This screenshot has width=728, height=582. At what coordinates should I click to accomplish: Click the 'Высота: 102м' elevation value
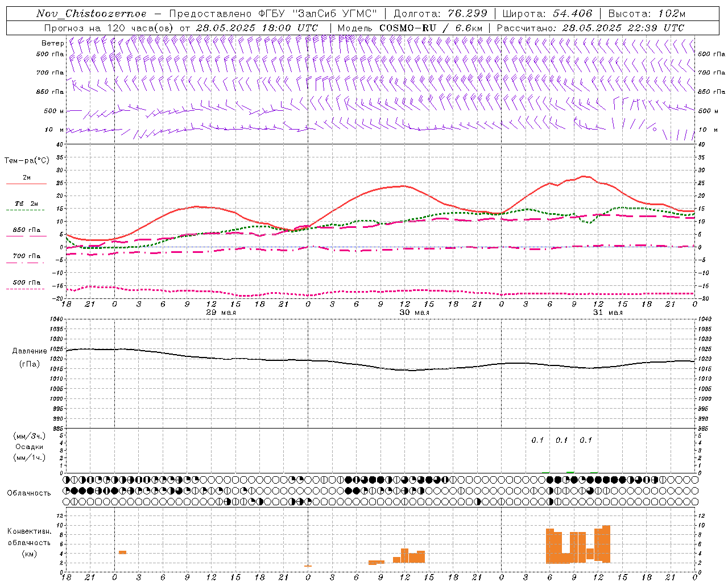tap(647, 14)
